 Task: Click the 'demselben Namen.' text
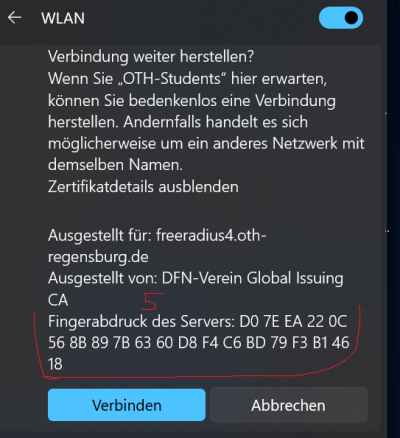[x=115, y=165]
